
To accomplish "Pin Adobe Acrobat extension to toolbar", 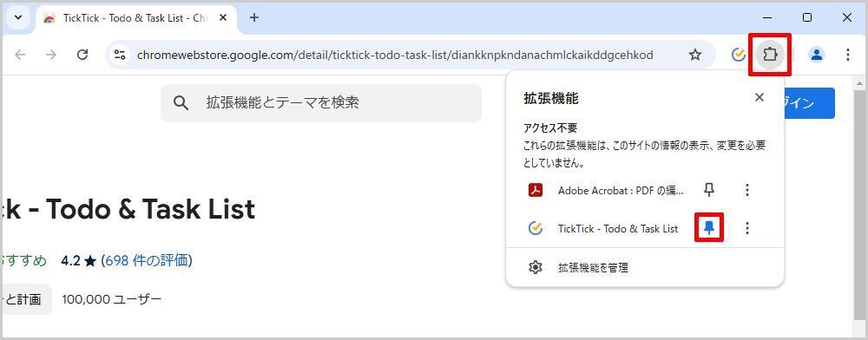I will (x=709, y=191).
